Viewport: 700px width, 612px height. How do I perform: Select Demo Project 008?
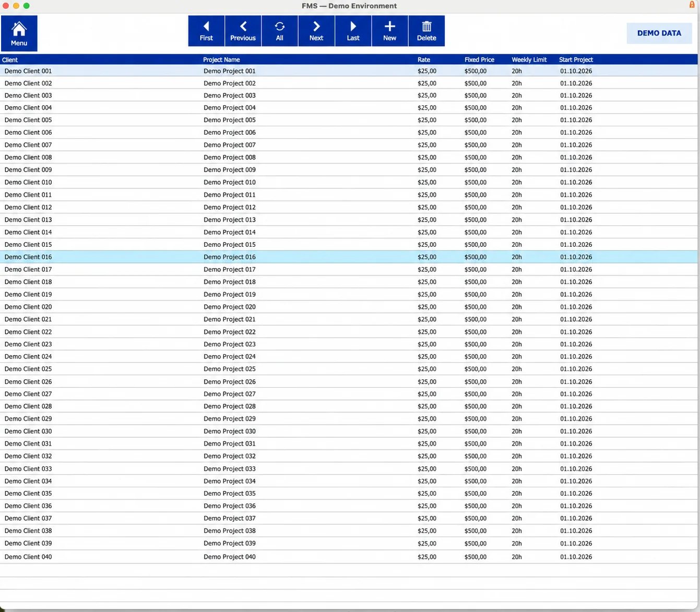[x=230, y=158]
